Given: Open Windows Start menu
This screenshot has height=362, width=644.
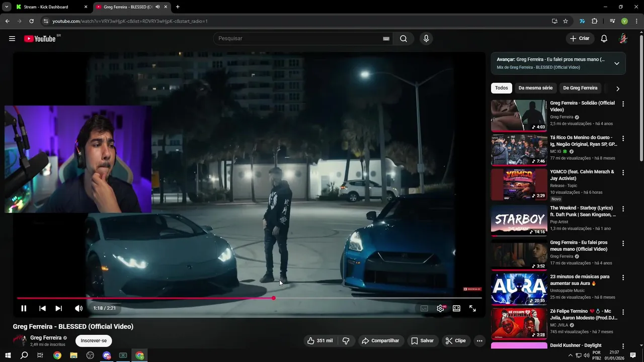Looking at the screenshot, I should click(x=8, y=355).
